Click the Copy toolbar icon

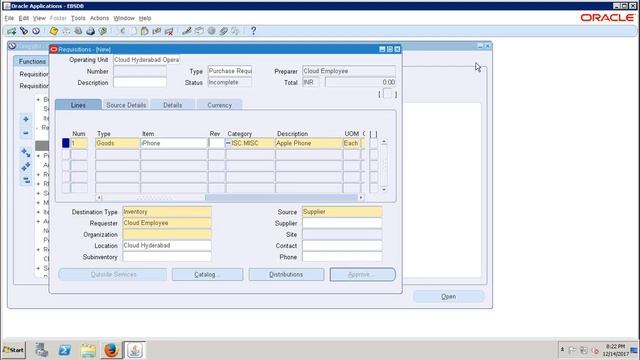tap(133, 31)
